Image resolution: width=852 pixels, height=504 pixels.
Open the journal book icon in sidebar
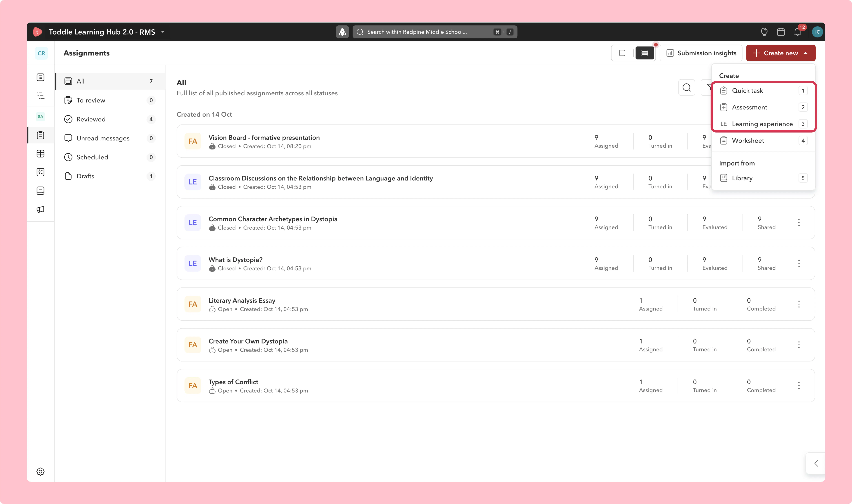pos(40,191)
